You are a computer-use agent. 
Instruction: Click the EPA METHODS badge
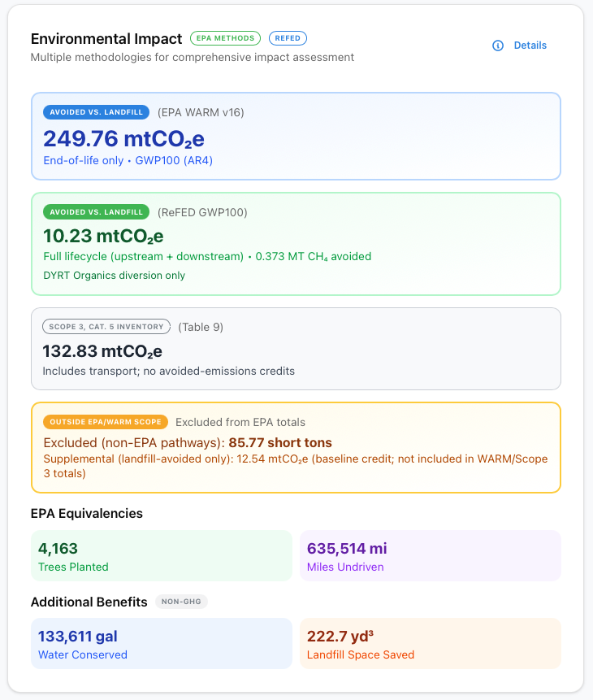tap(225, 38)
